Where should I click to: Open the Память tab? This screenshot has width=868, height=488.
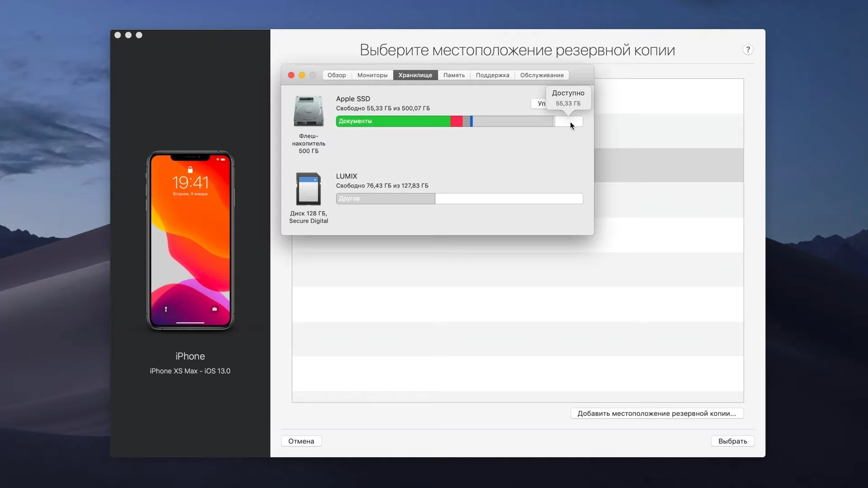454,75
